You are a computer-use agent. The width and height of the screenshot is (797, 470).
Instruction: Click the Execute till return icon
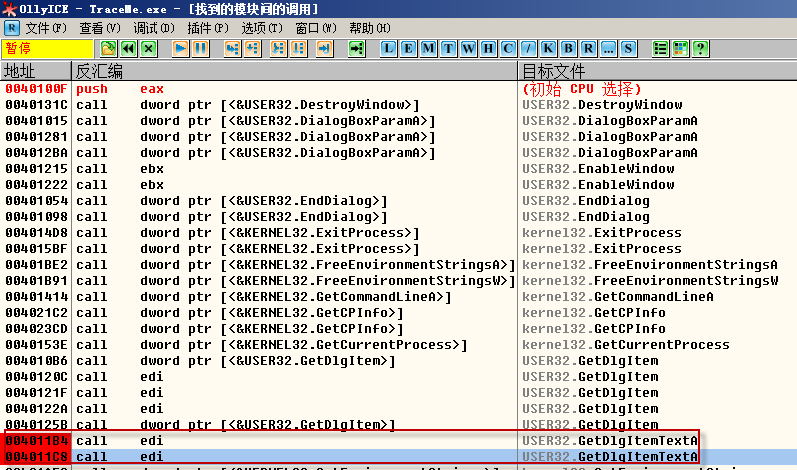pyautogui.click(x=324, y=49)
